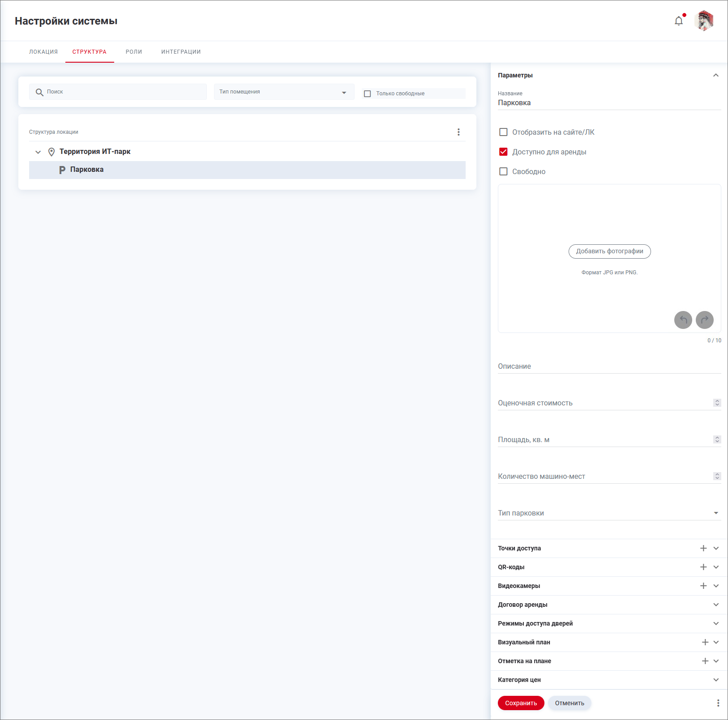The image size is (728, 720).
Task: Open the location structure three-dot menu
Action: (x=458, y=132)
